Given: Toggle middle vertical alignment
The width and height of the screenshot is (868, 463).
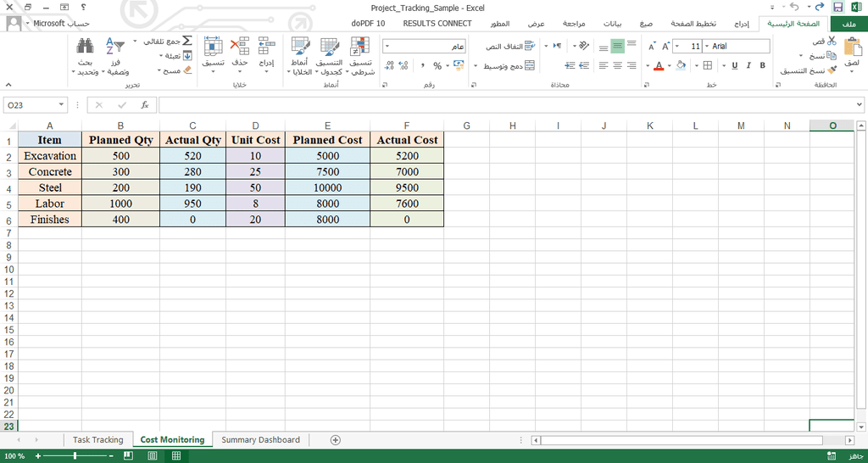Looking at the screenshot, I should click(618, 46).
